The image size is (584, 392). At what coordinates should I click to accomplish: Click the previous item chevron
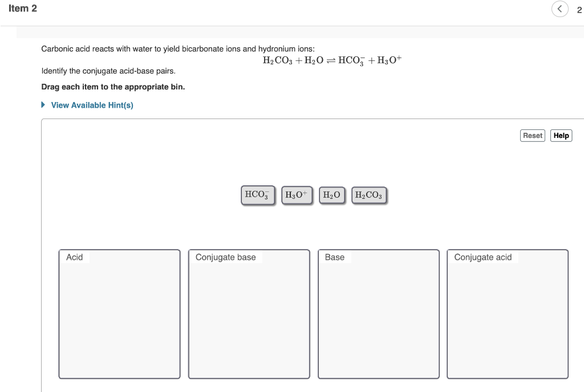[559, 9]
